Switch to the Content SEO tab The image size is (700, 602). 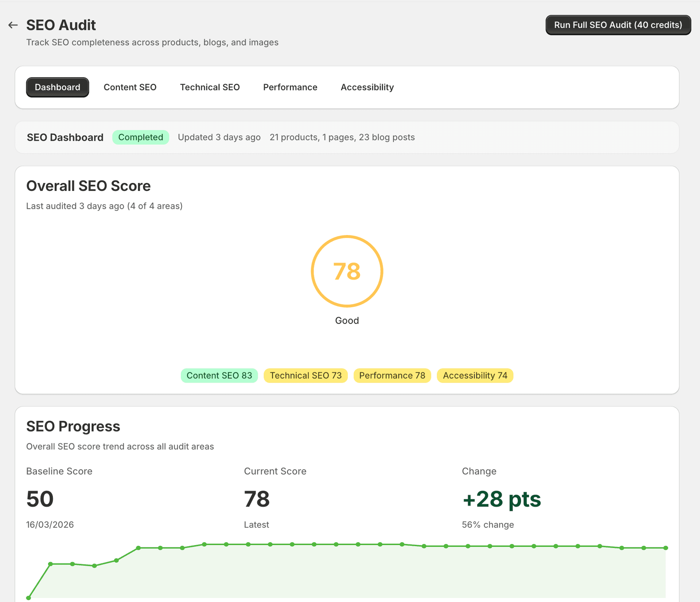(130, 87)
